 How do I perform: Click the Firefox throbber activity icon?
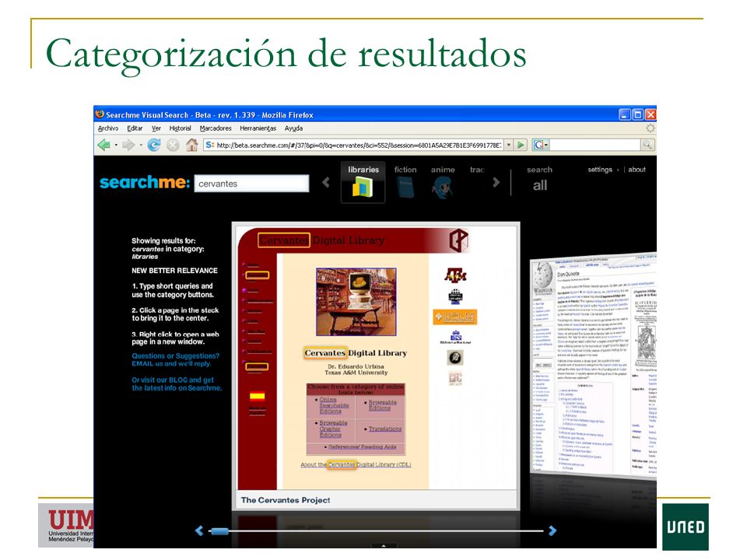[650, 128]
